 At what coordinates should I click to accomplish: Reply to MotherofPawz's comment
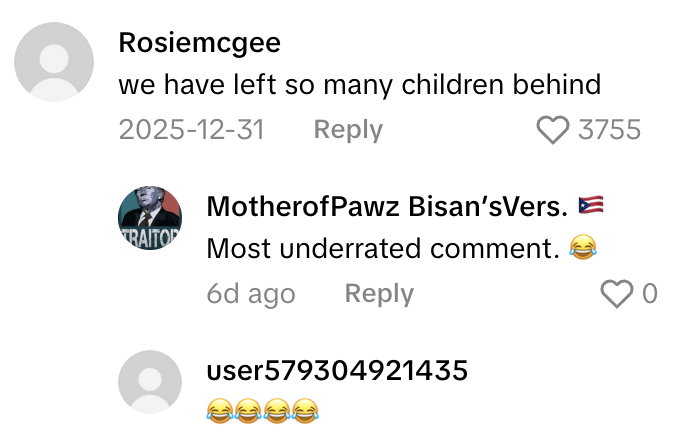[x=379, y=294]
